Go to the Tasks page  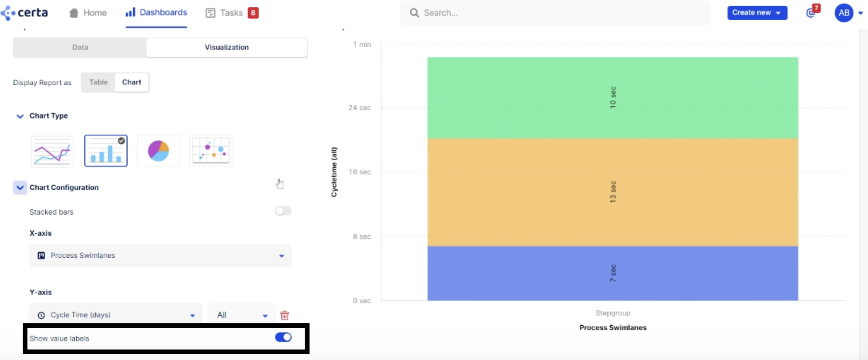(232, 13)
